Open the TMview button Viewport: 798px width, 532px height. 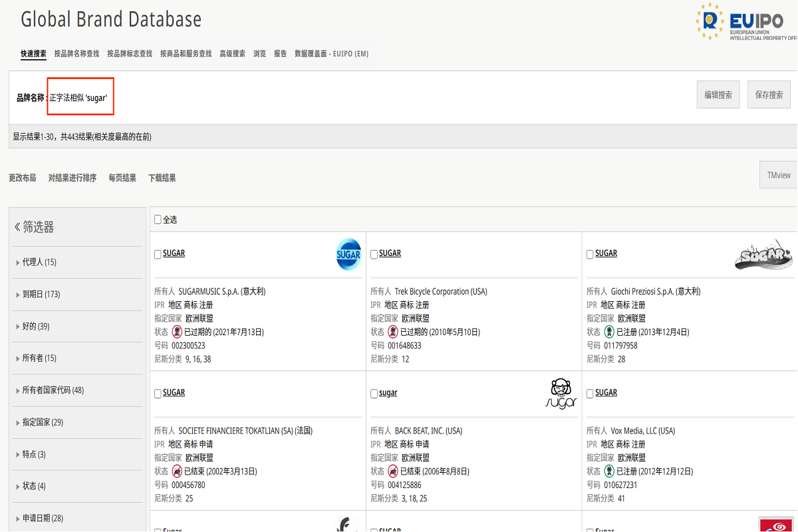coord(779,175)
